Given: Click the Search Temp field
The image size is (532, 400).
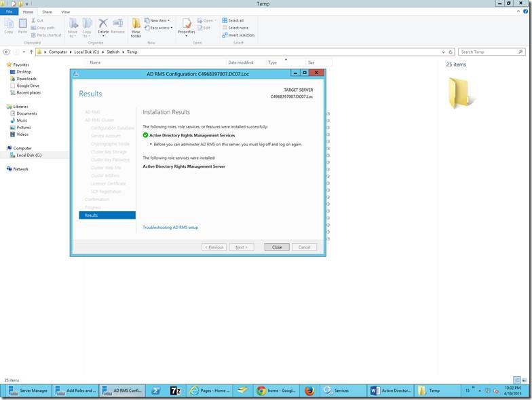Looking at the screenshot, I should pos(491,52).
